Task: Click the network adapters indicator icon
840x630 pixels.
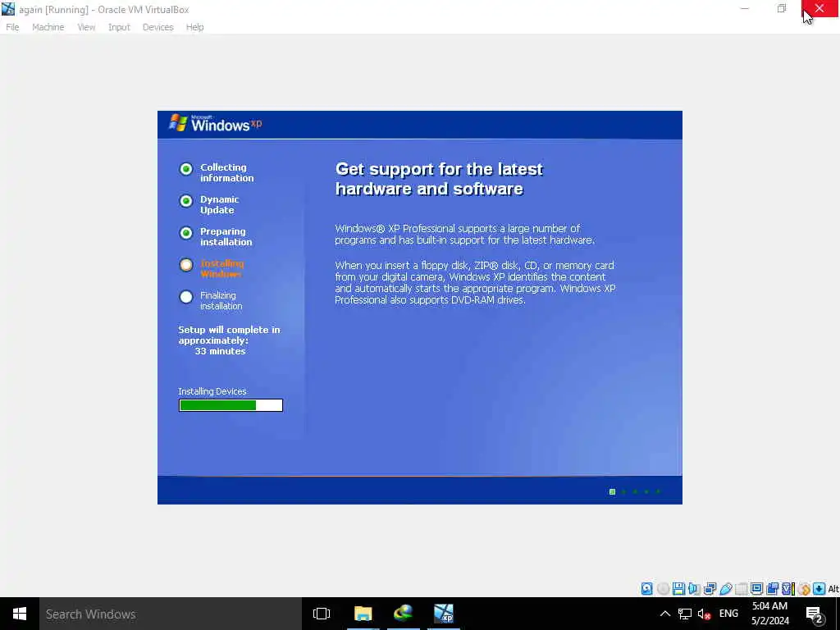Action: point(710,589)
